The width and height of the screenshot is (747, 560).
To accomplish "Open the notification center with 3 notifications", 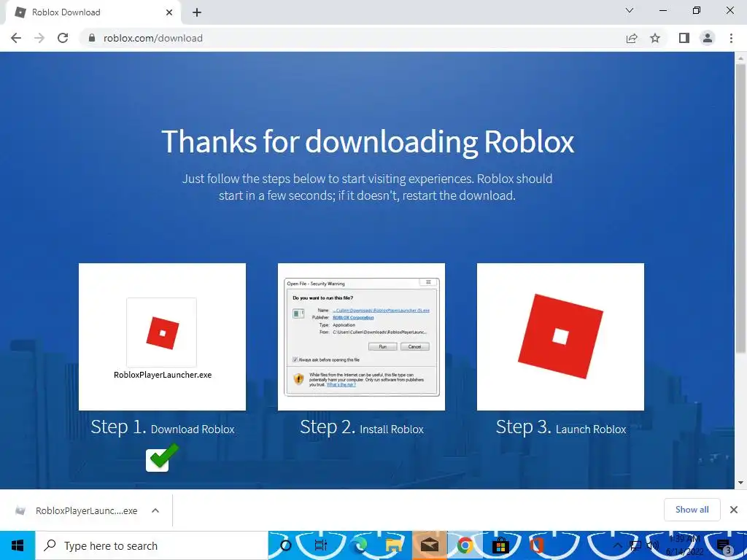I will pyautogui.click(x=724, y=545).
